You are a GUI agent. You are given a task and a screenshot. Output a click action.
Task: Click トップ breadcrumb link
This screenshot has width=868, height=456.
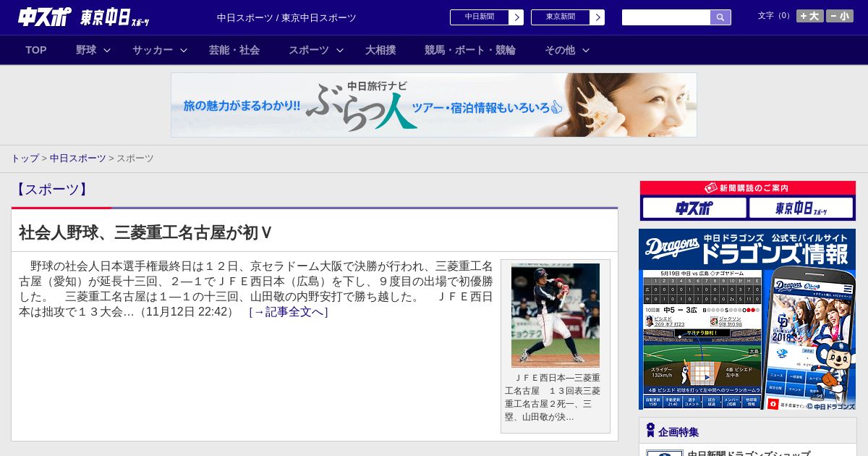[x=25, y=159]
